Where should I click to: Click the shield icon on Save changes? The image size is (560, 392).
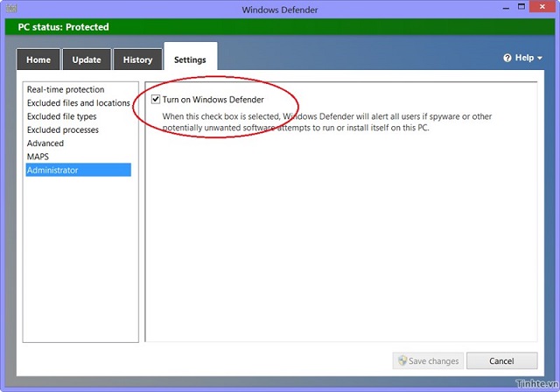coord(402,360)
